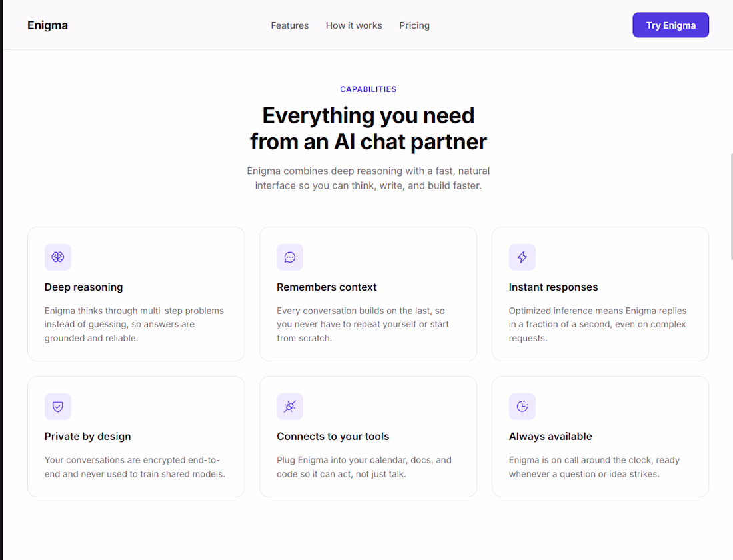Click the lightning bolt icon for Instant responses
This screenshot has height=560, width=733.
coord(522,257)
